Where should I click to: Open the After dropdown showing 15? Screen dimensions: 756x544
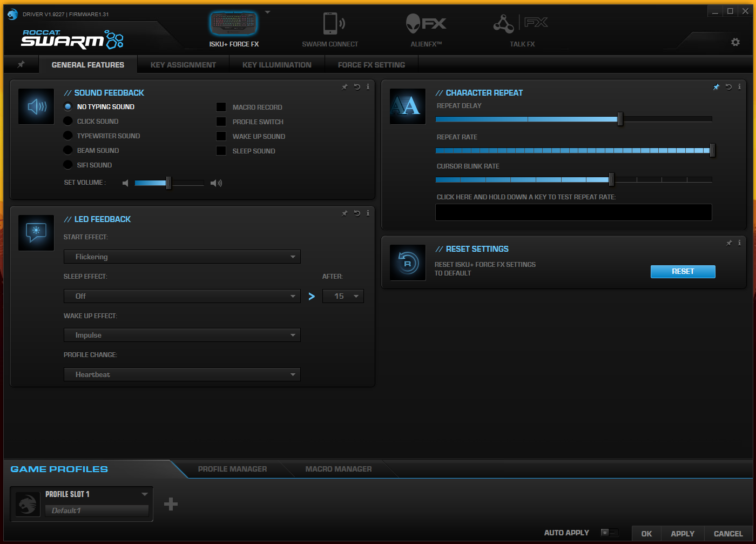(343, 296)
